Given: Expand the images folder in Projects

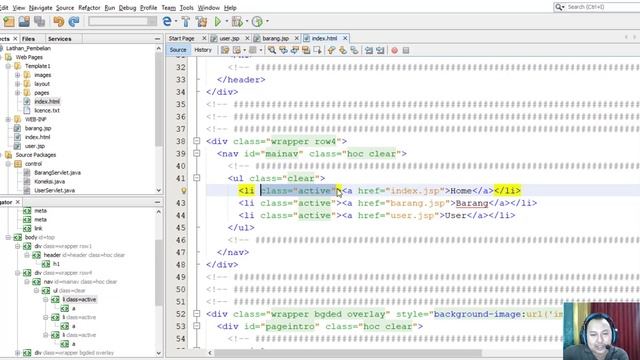Looking at the screenshot, I should point(18,75).
